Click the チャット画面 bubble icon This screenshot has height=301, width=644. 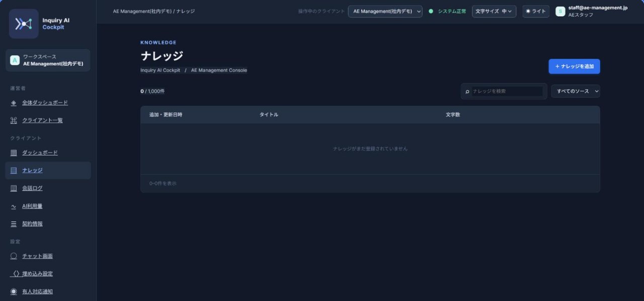click(x=14, y=256)
